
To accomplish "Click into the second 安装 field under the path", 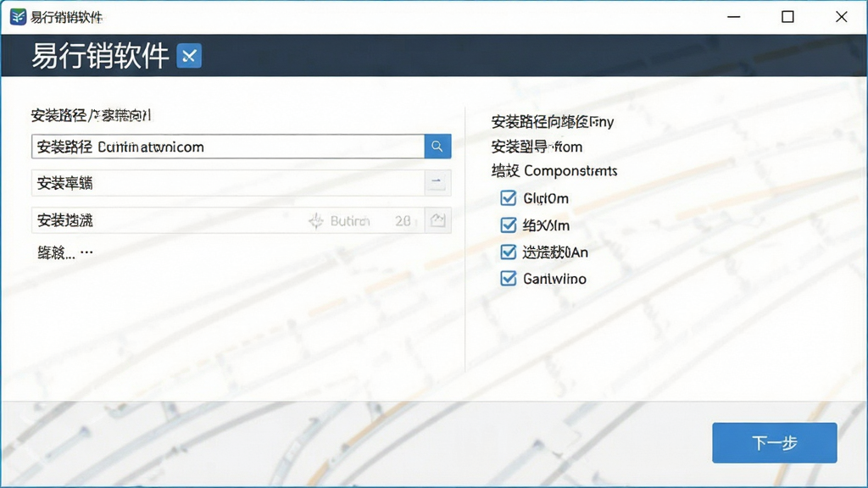I will pos(228,183).
